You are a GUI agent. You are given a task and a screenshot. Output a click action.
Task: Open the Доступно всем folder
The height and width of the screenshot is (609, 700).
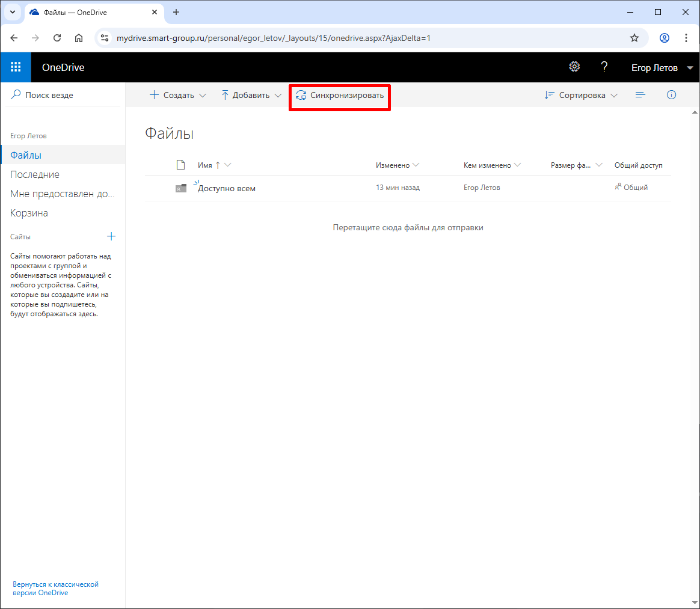(227, 188)
